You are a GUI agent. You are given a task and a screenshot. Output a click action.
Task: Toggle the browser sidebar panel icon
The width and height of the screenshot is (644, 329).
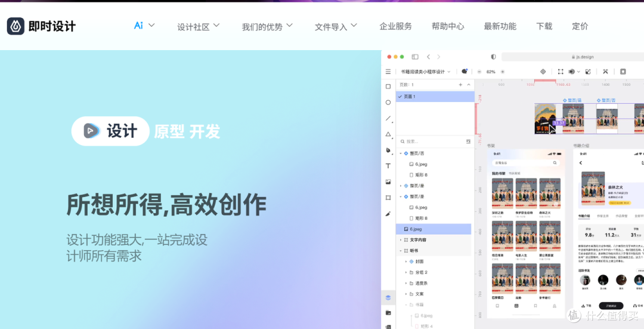click(415, 57)
